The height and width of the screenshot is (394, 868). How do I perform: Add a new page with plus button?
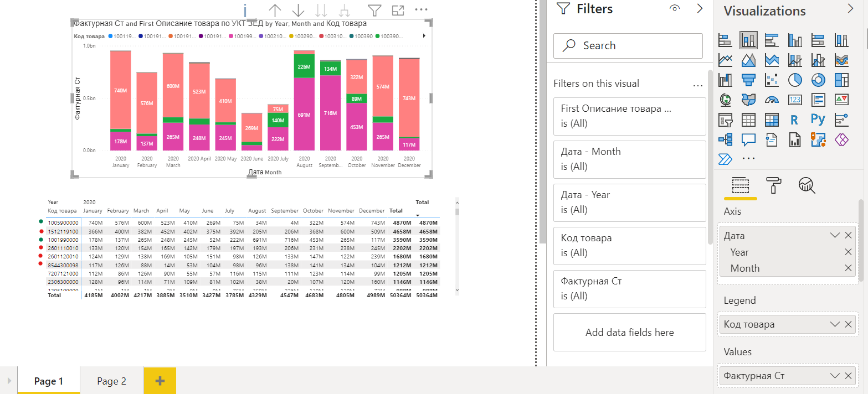pos(160,381)
